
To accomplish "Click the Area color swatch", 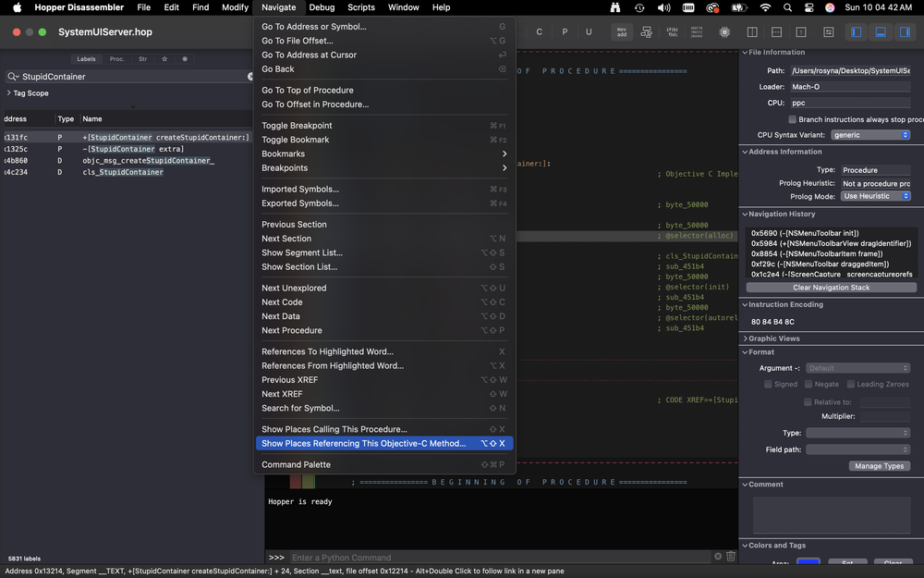I will 808,562.
